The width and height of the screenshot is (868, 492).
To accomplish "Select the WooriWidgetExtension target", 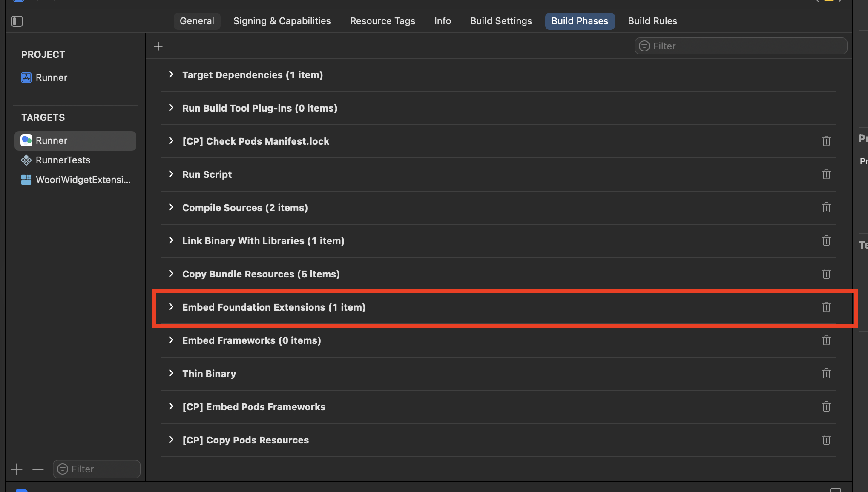I will coord(83,180).
